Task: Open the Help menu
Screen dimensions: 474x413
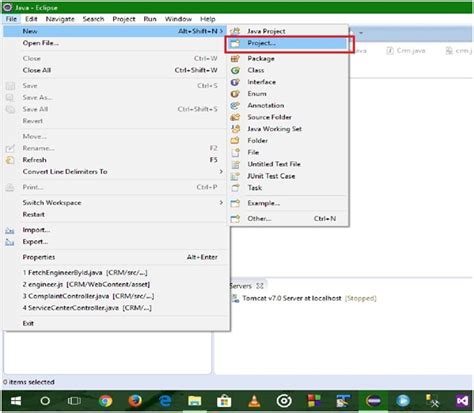Action: 208,19
